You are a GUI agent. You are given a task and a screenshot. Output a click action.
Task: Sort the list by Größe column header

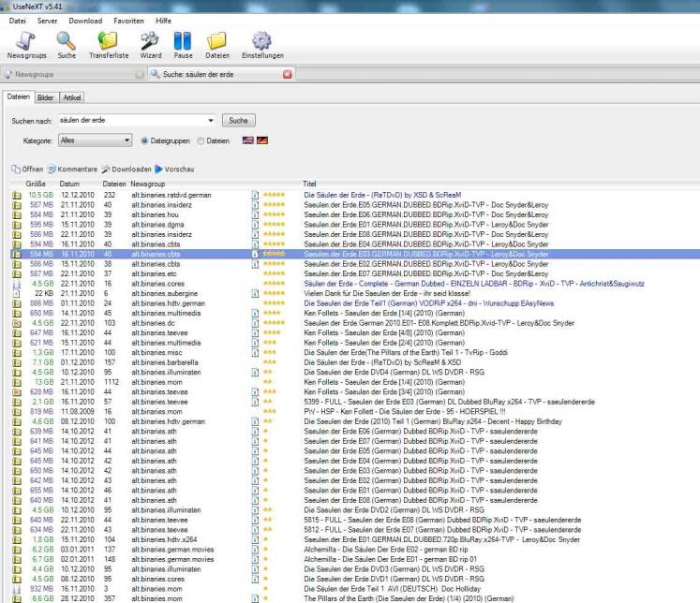[x=36, y=184]
